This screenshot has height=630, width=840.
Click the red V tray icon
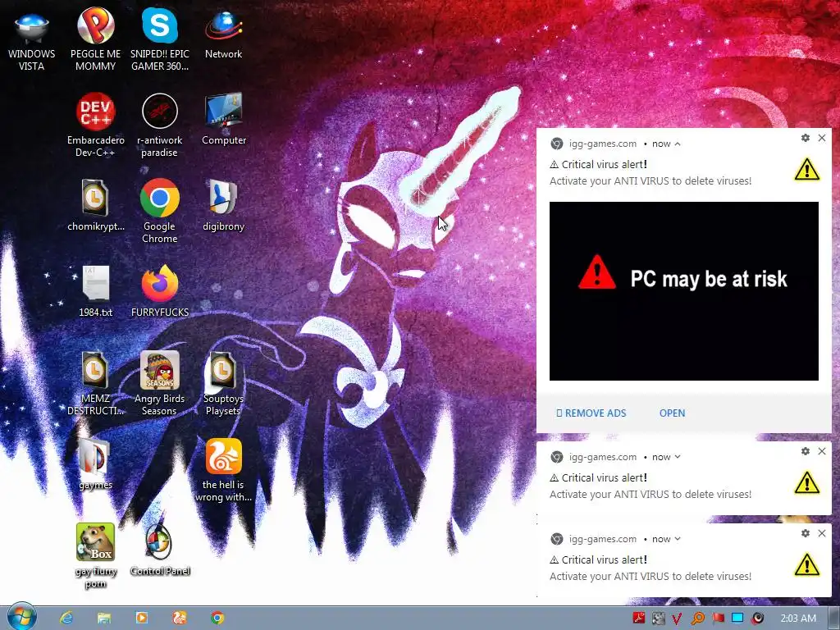click(677, 619)
